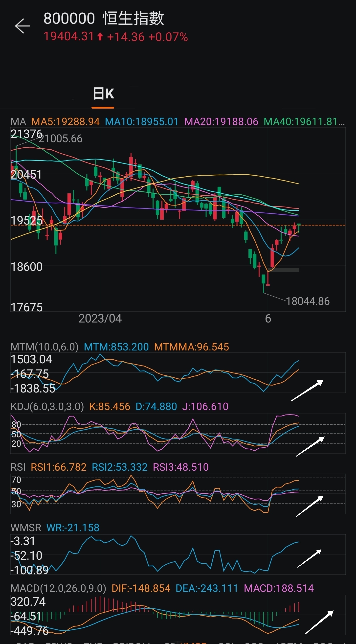Tap the D:74.880 value
The height and width of the screenshot is (644, 356).
point(156,407)
